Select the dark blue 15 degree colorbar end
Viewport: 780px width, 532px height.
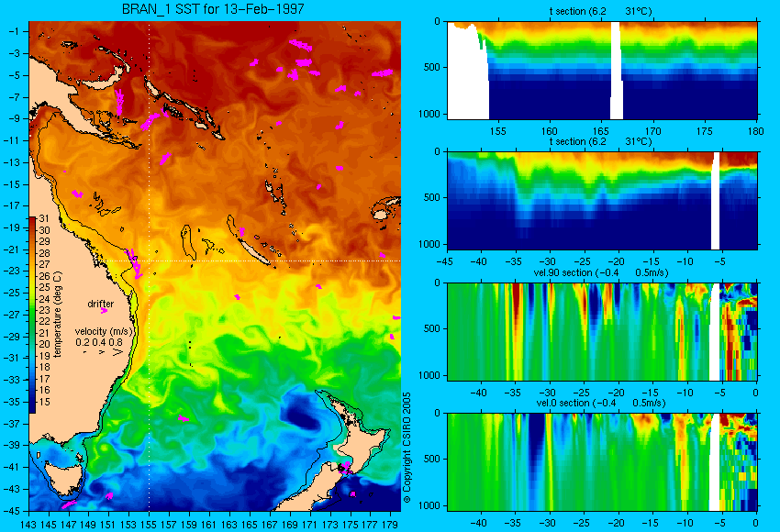coord(32,405)
